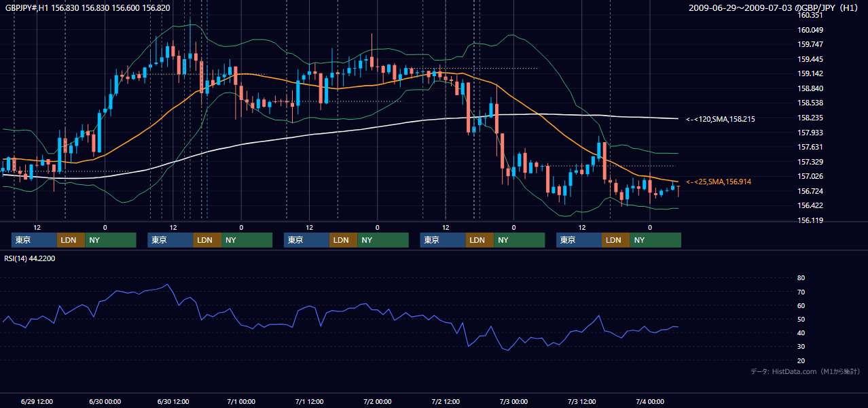Click the 7/1 12:00 date label

[310, 401]
